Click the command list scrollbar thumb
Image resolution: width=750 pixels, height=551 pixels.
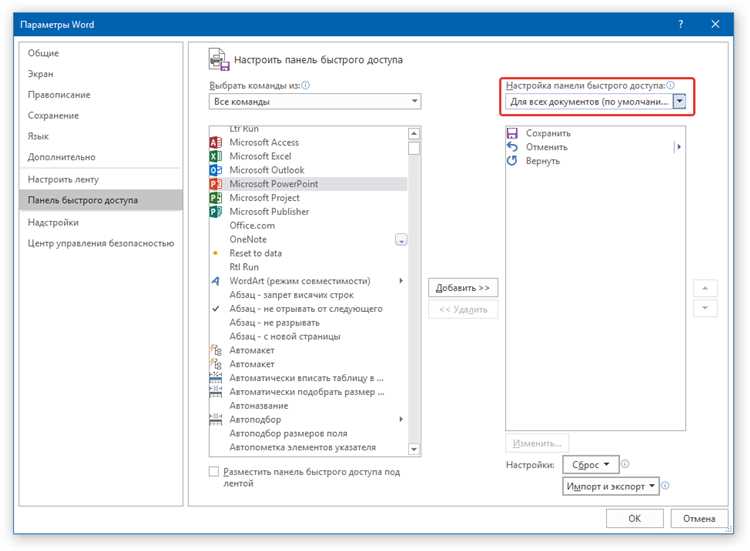click(x=414, y=148)
